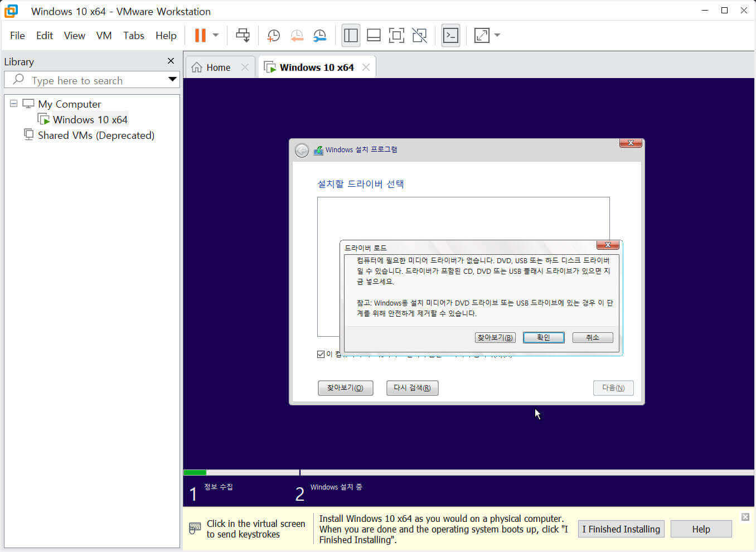Screen dimensions: 756x552
Task: Click the setup progress bar
Action: tap(468, 473)
